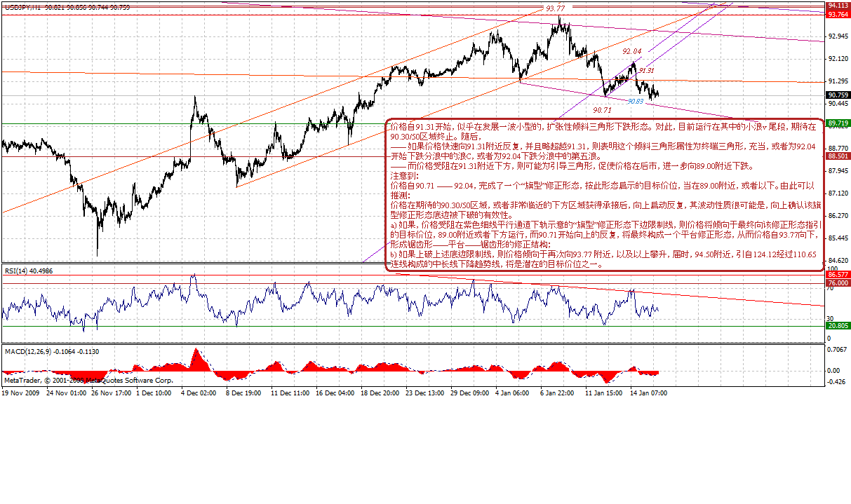Click the 90.445 axis price value

[839, 103]
